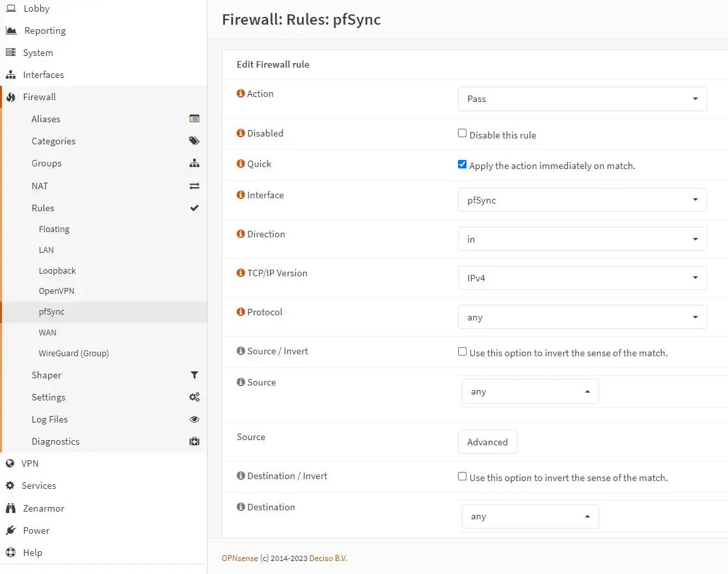
Task: Show help info for Direction field
Action: point(241,234)
